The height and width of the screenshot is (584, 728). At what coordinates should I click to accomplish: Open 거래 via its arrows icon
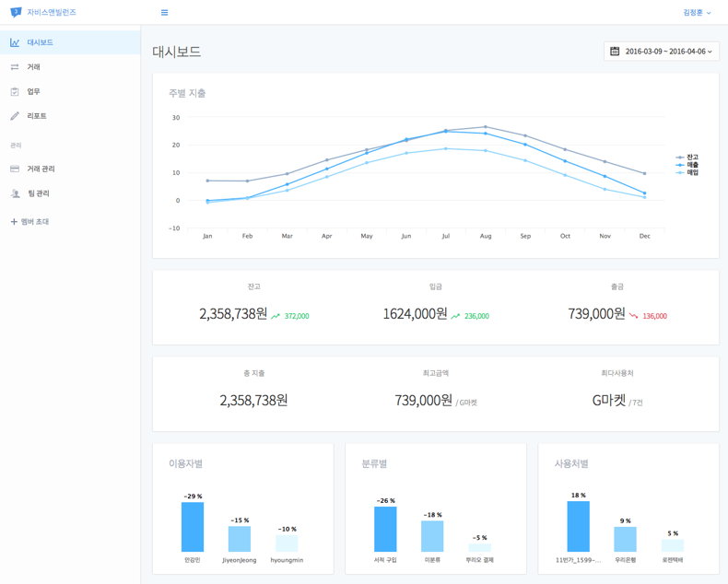[15, 67]
